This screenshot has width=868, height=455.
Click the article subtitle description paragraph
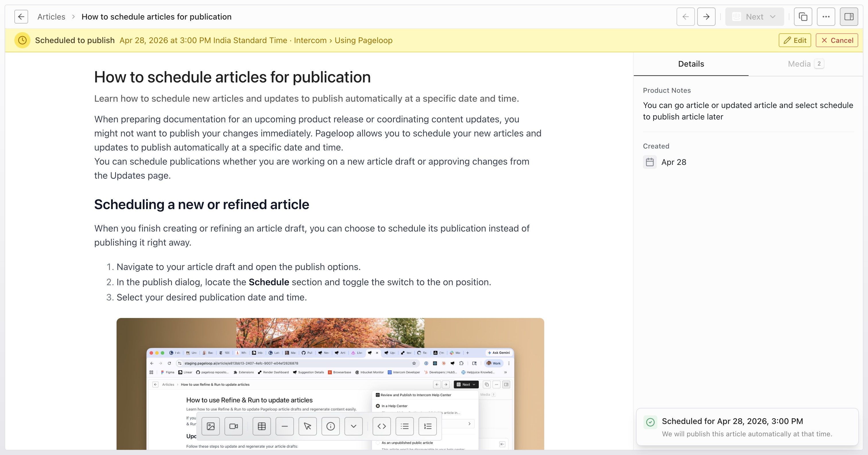pyautogui.click(x=306, y=99)
